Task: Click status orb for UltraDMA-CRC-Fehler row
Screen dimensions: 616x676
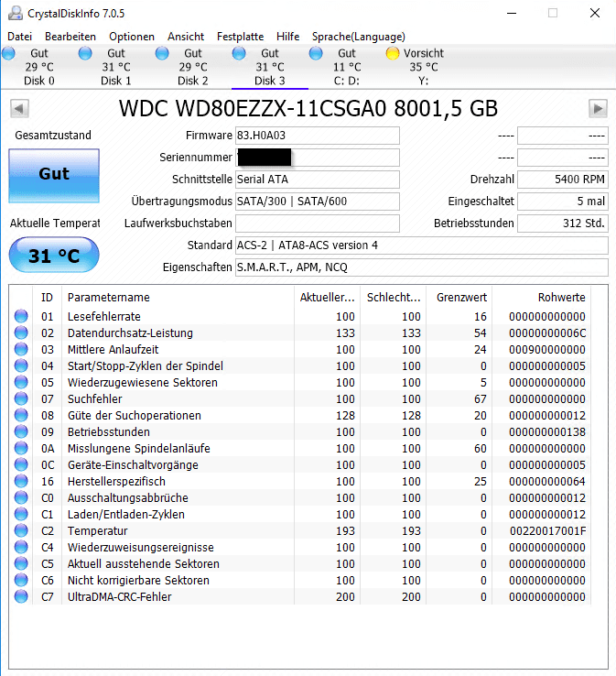Action: click(x=21, y=596)
